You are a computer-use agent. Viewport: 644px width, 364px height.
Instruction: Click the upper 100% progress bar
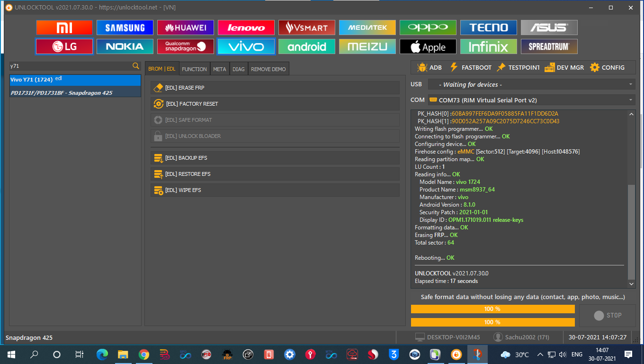point(492,309)
